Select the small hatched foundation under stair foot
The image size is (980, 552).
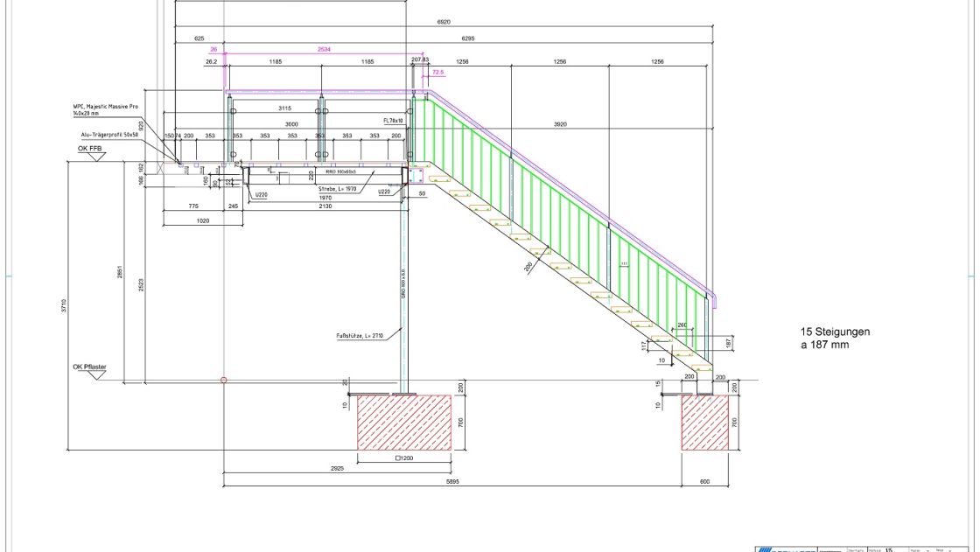click(705, 423)
